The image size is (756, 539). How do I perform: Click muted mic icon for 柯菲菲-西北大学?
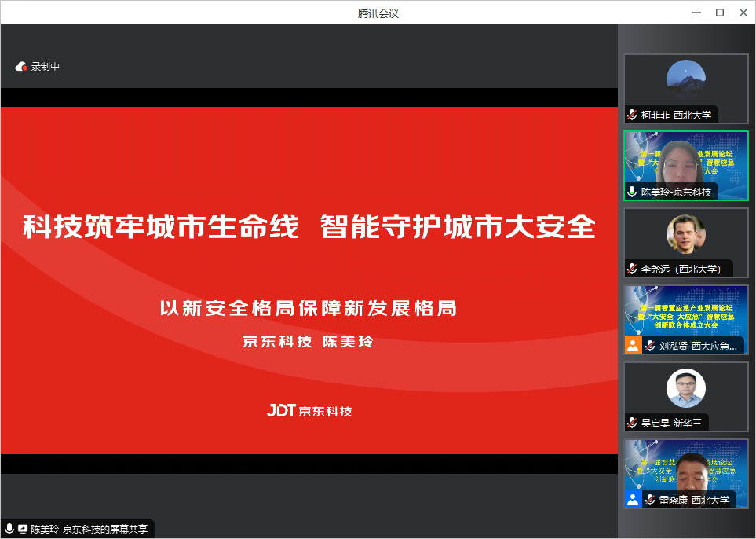point(632,115)
